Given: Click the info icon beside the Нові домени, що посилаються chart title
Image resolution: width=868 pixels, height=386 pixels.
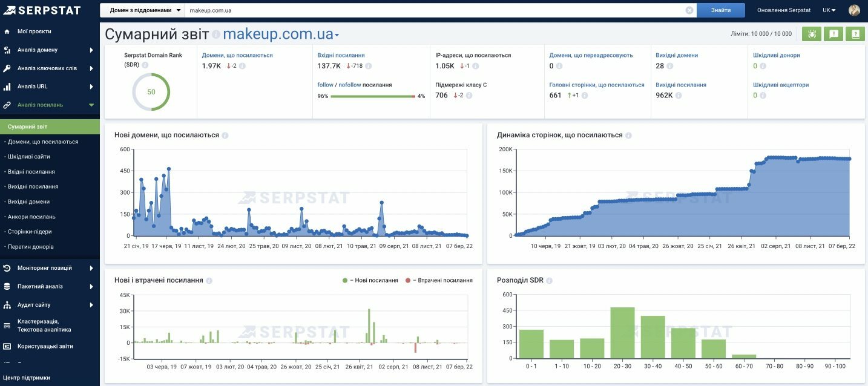Looking at the screenshot, I should pos(225,136).
